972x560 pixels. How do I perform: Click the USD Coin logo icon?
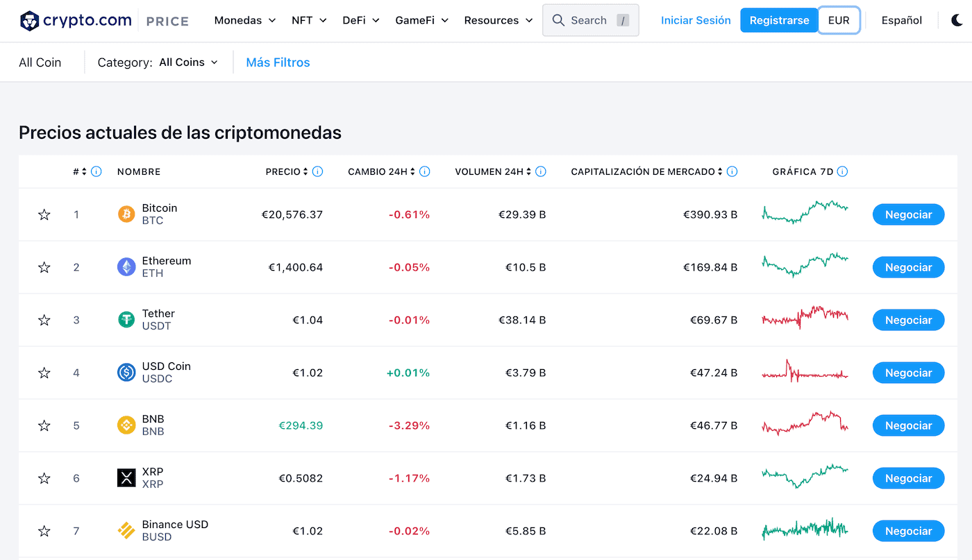point(126,373)
